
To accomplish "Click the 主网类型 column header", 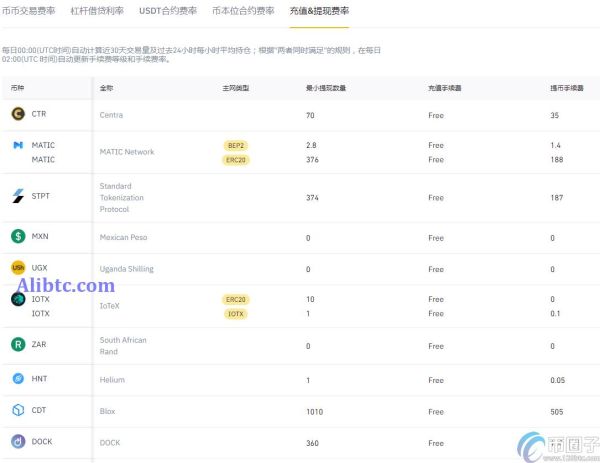I will [x=236, y=88].
